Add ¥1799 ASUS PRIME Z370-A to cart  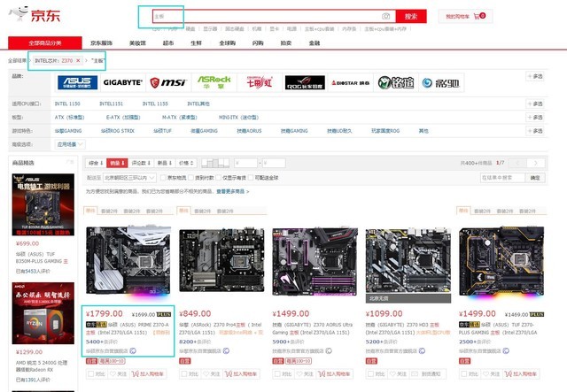click(x=148, y=374)
